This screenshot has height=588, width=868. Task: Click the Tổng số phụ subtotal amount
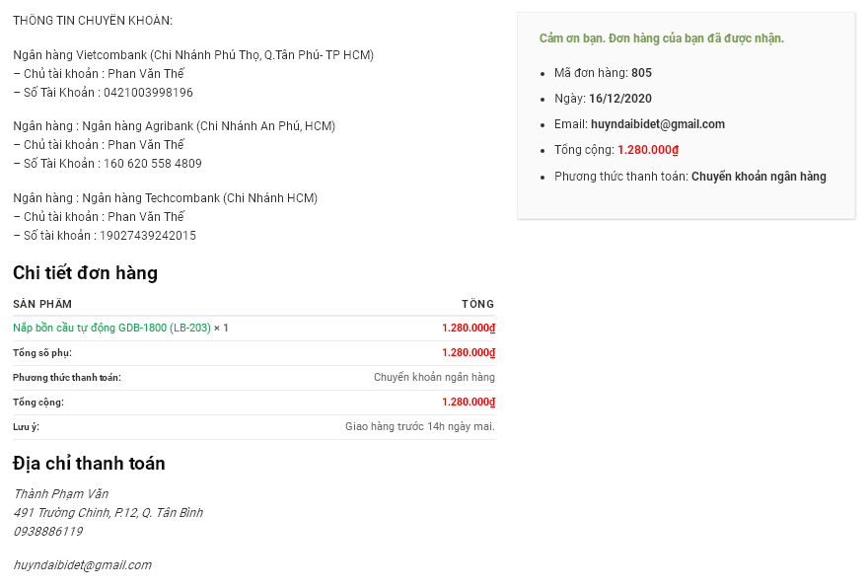click(468, 352)
